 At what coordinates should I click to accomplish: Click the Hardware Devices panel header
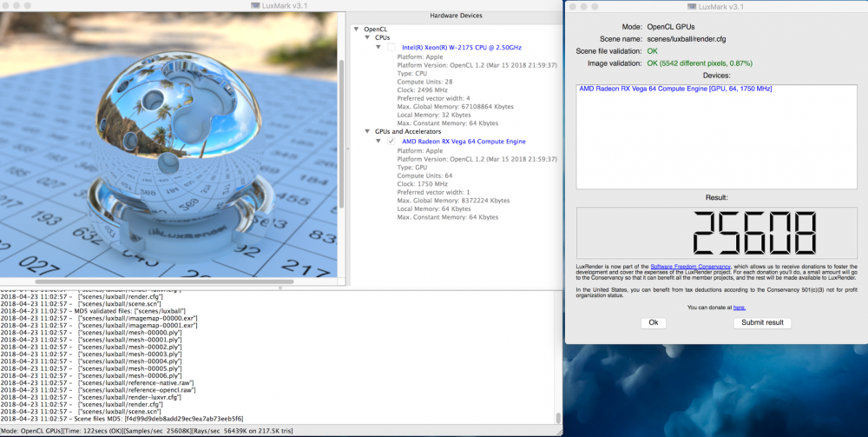point(456,16)
